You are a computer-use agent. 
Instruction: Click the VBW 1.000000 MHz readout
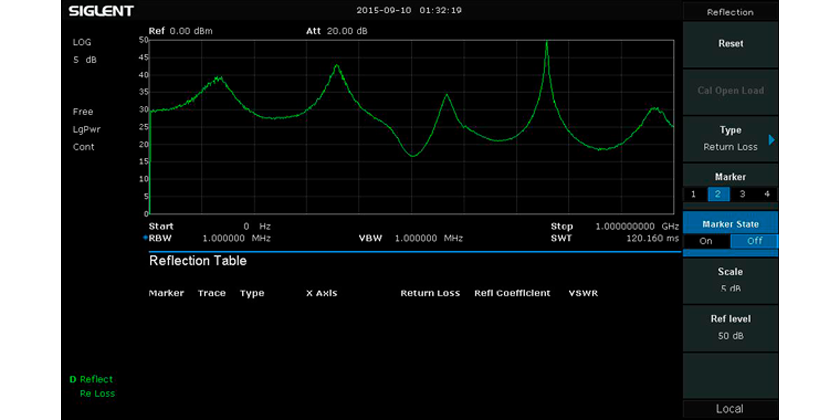[410, 238]
